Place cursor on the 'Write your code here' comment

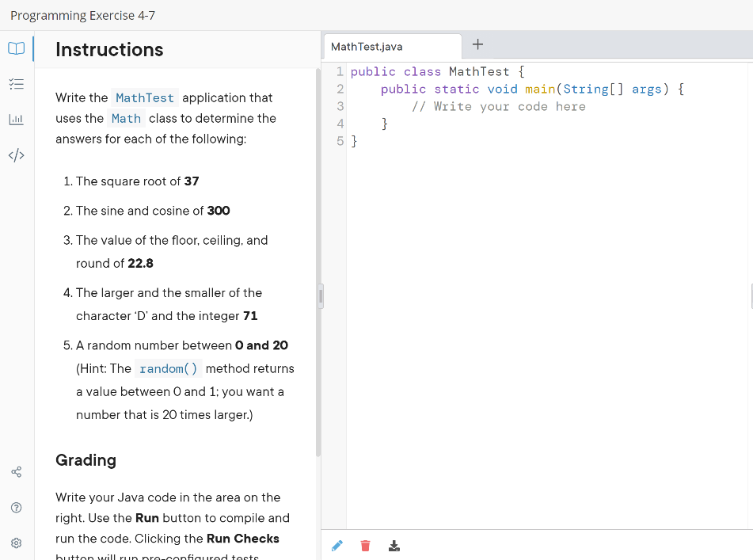pos(499,106)
